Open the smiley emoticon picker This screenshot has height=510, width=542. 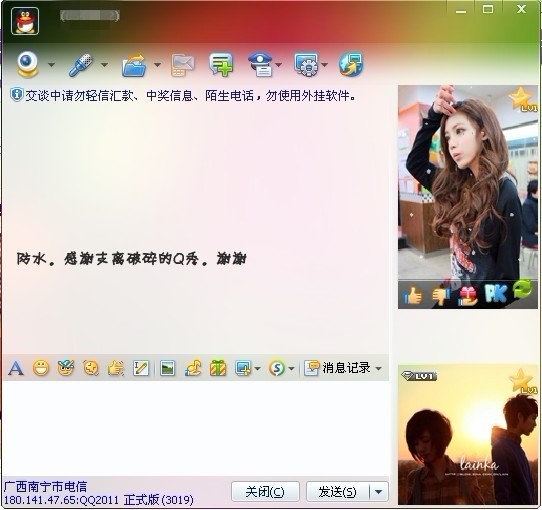[x=41, y=368]
